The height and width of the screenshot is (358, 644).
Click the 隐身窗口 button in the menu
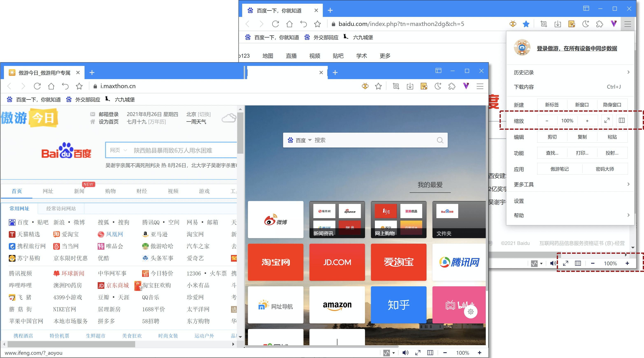tap(612, 105)
